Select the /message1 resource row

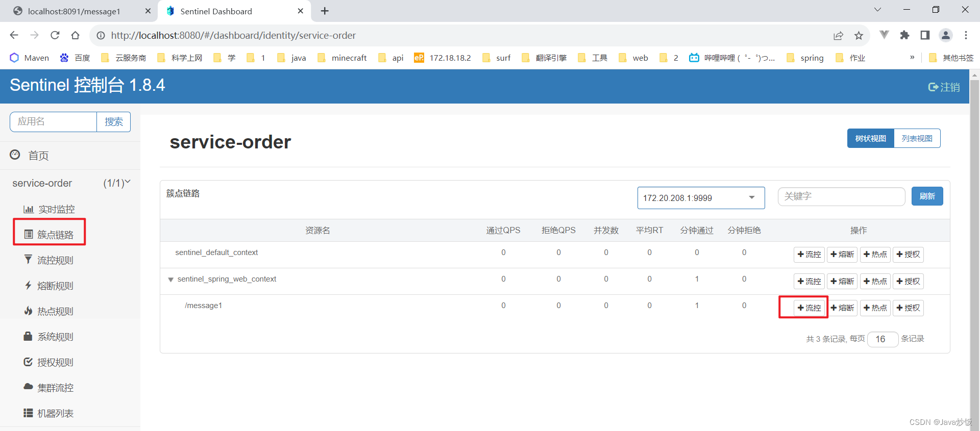click(x=555, y=308)
